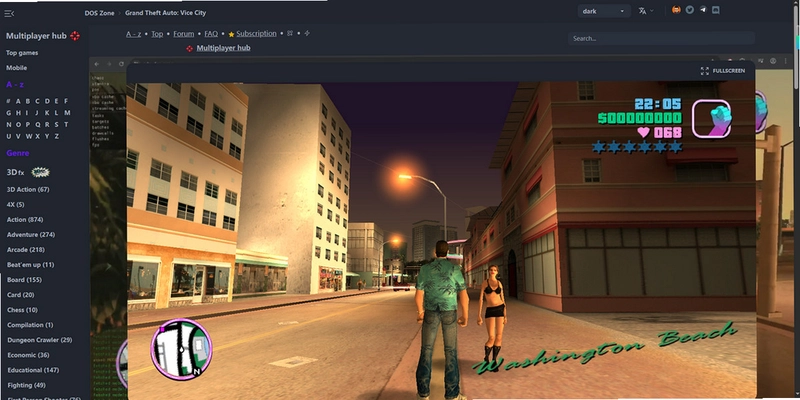The image size is (800, 400).
Task: Expand language chevron next to translate icon
Action: click(652, 11)
